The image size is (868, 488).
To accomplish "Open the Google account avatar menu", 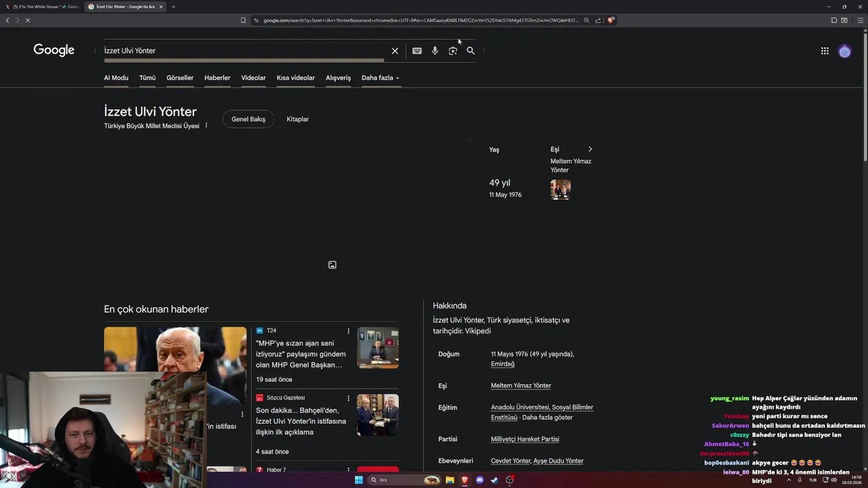I will coord(844,51).
